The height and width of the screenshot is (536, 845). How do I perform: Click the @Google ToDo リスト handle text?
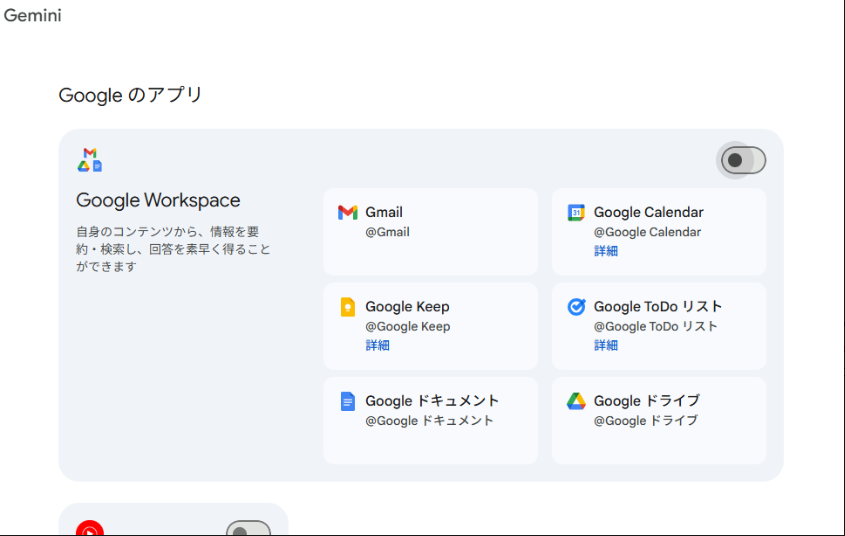(x=656, y=326)
